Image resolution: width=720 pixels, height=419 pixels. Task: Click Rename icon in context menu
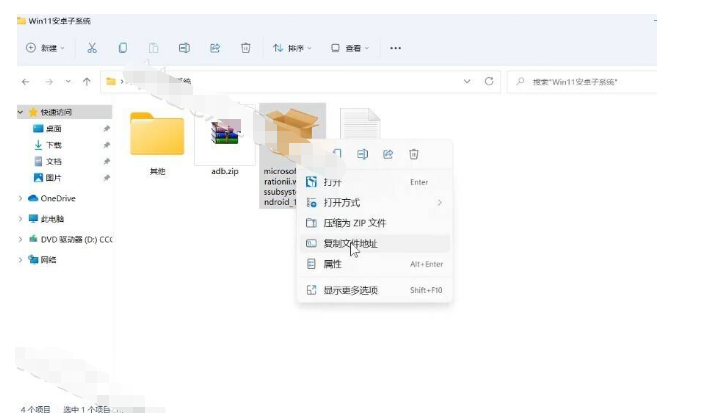[x=362, y=154]
